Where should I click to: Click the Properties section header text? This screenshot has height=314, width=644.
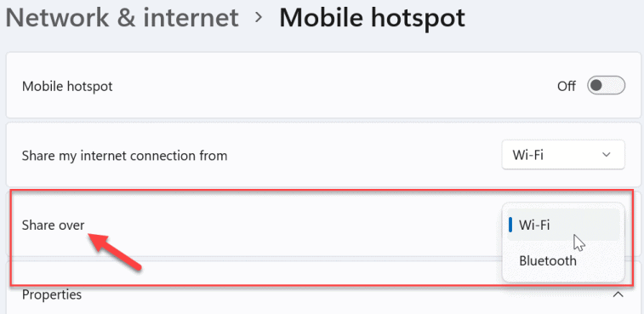[x=52, y=294]
